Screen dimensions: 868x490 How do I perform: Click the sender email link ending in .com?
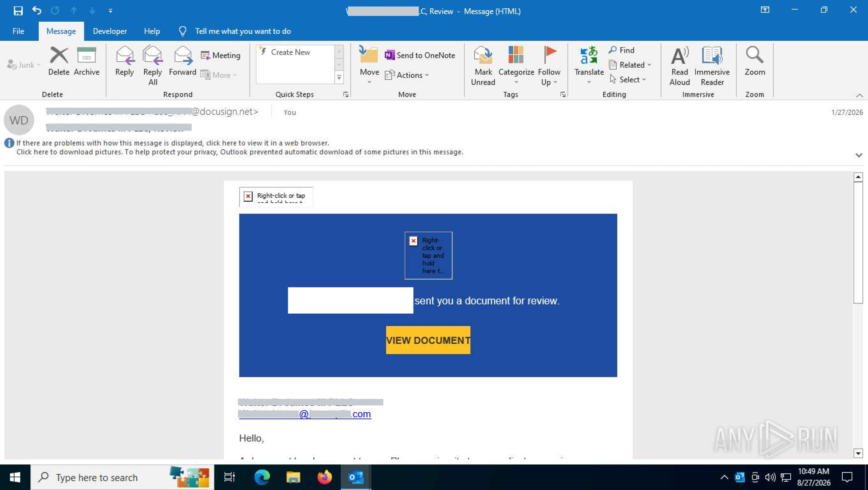(x=305, y=414)
